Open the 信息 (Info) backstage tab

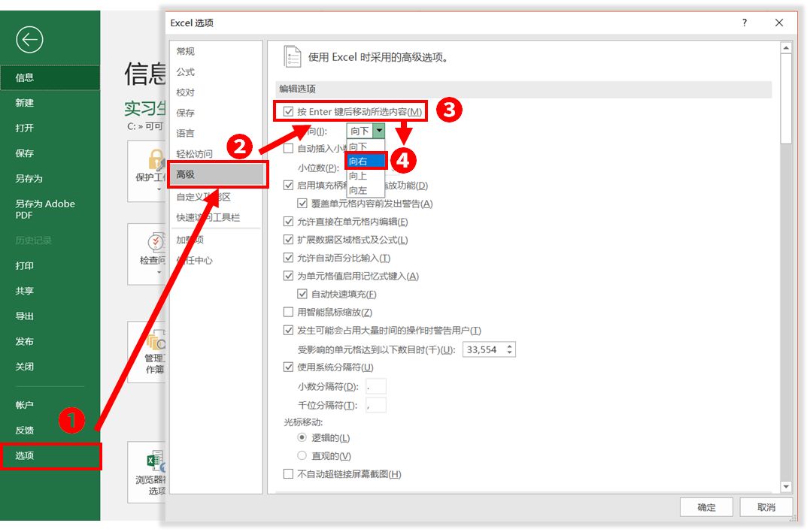pos(50,77)
